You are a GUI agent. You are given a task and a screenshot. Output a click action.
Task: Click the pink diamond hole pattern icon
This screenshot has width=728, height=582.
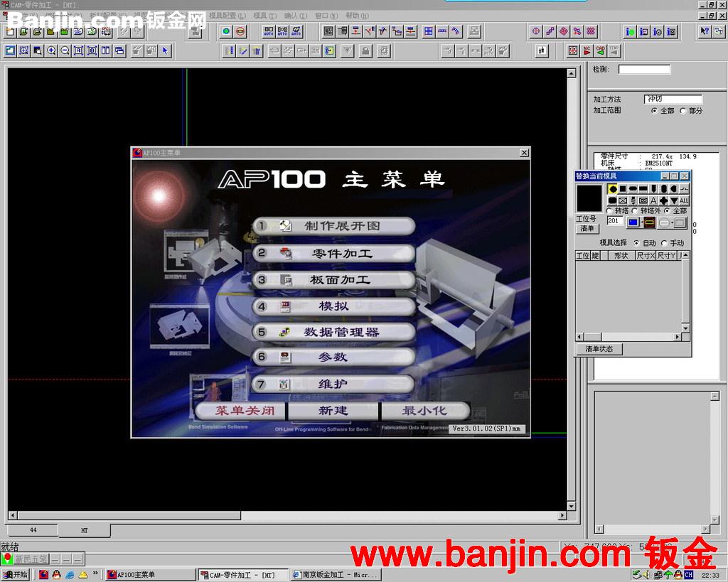tap(563, 31)
